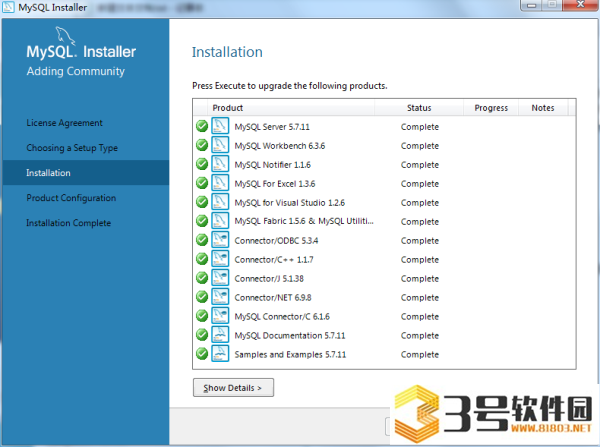This screenshot has width=600, height=447.
Task: Select MySQL Fabric 1.5.6 & MySQL Utiliti... text
Action: pyautogui.click(x=304, y=221)
